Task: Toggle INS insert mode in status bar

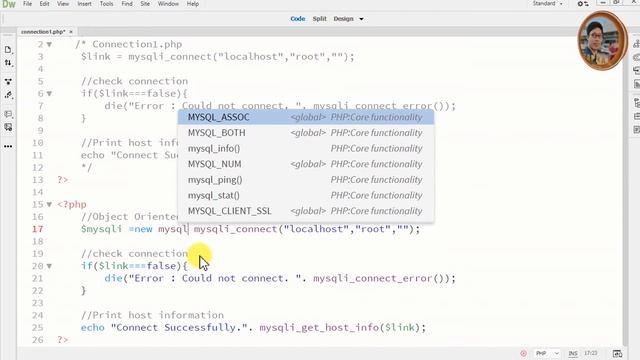Action: [573, 353]
